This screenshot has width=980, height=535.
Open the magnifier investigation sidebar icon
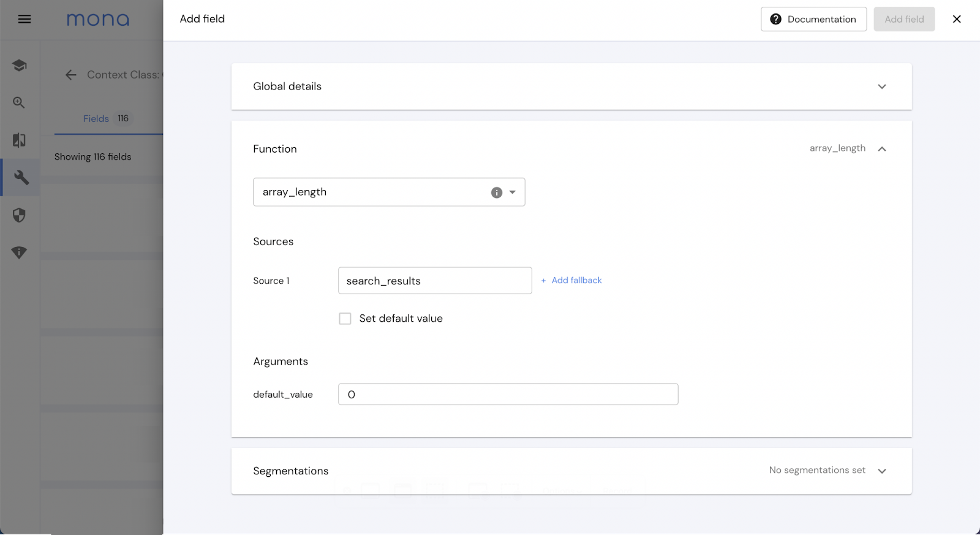(19, 102)
